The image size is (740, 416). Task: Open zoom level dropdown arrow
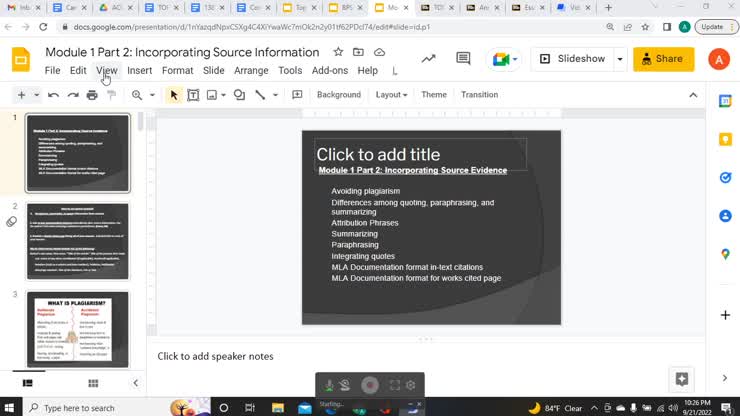[152, 95]
